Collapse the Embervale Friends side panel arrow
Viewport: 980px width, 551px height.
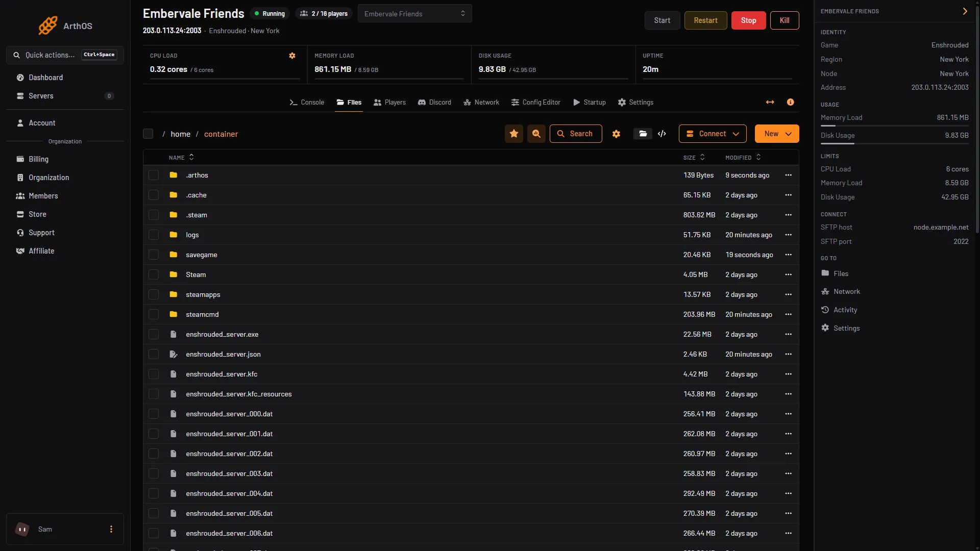click(x=965, y=11)
